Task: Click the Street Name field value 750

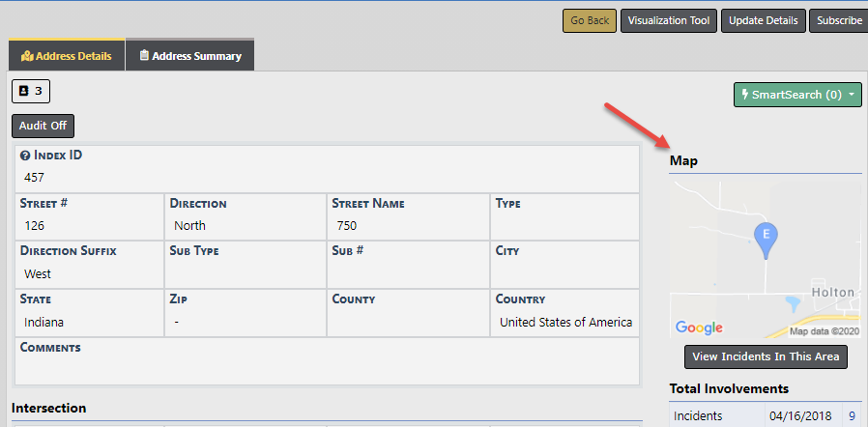Action: tap(347, 226)
